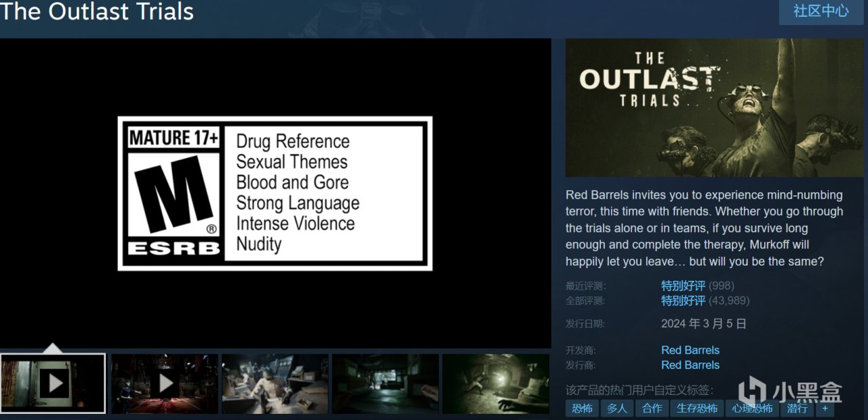Play the first trailer video thumbnail
Viewport: 868px width, 420px height.
53,383
